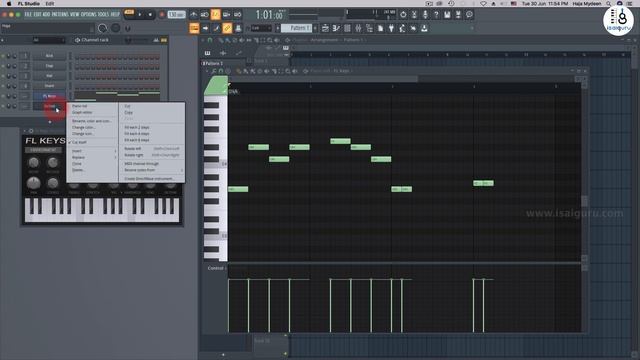Click the save project floppy icon

pos(447,15)
